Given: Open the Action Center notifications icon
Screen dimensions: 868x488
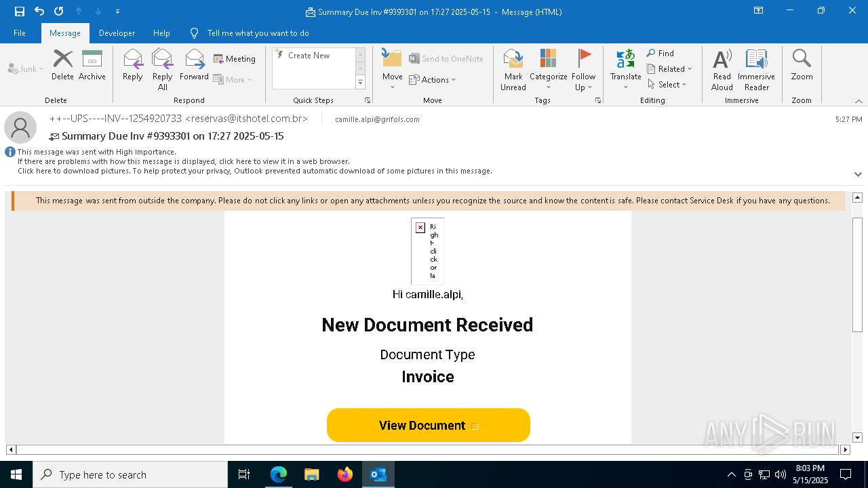Looking at the screenshot, I should tap(846, 474).
